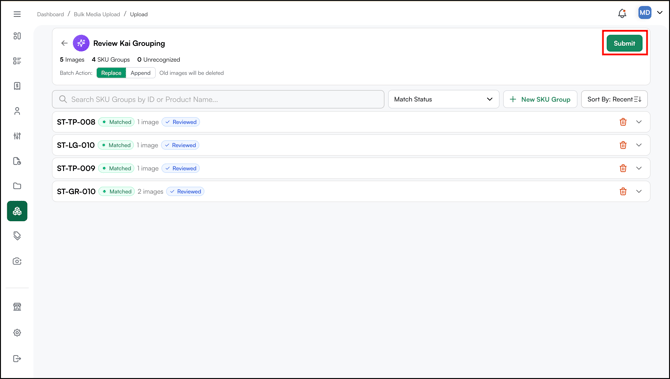The width and height of the screenshot is (670, 379).
Task: Expand the ST-LG-010 row chevron
Action: click(x=639, y=145)
